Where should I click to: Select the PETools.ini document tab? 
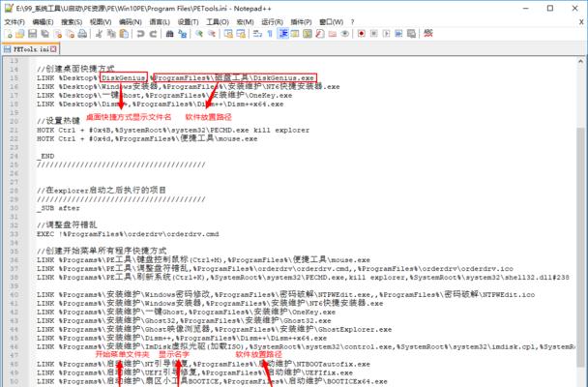click(31, 49)
